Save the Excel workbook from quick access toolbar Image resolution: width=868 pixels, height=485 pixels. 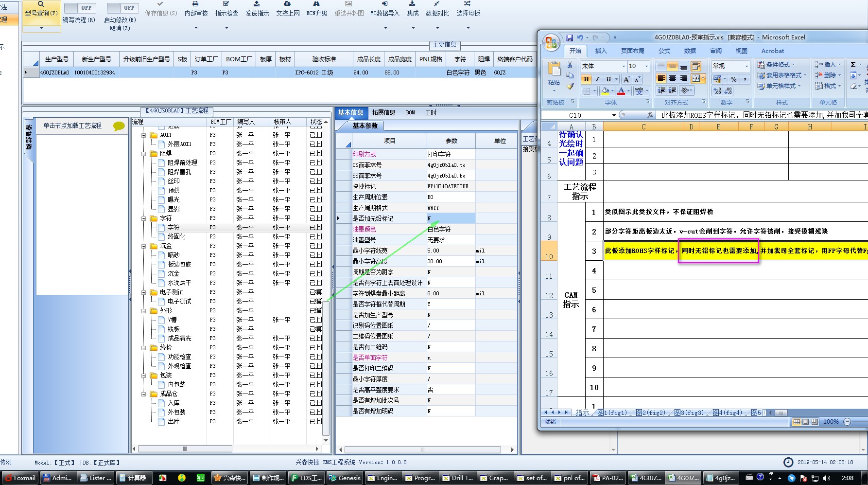pyautogui.click(x=570, y=37)
